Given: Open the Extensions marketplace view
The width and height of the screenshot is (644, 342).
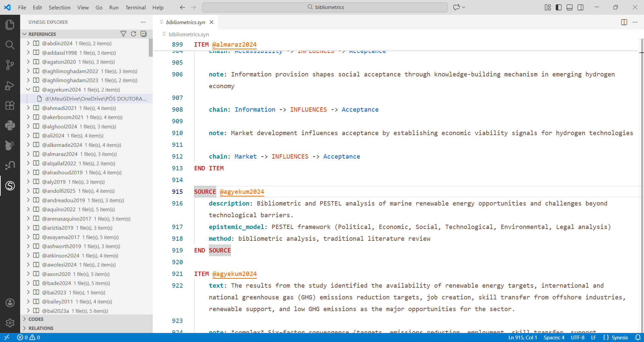Looking at the screenshot, I should (x=10, y=105).
